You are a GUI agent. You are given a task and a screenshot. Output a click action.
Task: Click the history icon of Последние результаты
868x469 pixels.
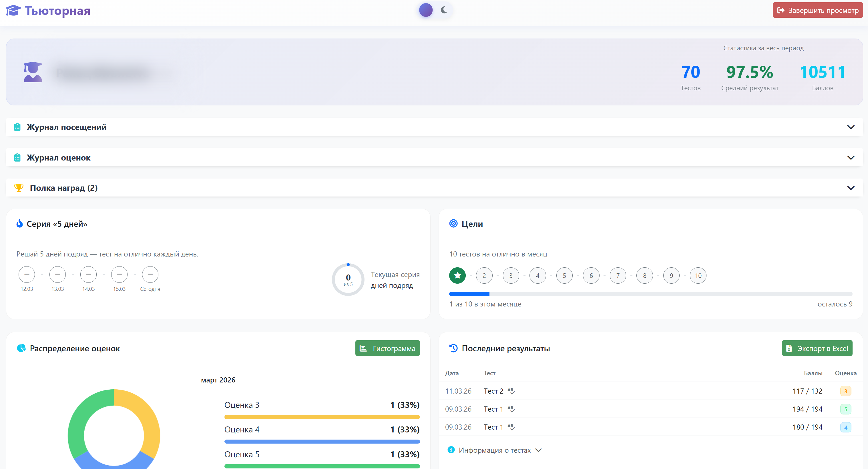pos(453,348)
